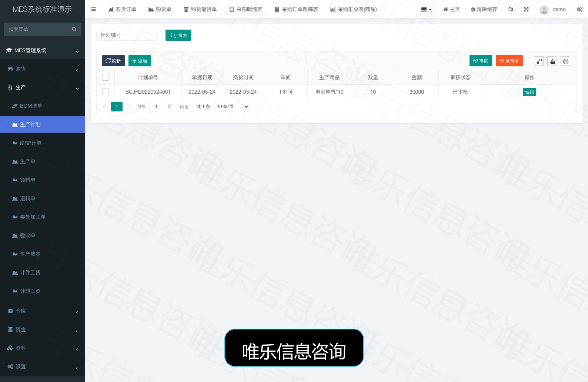The image size is (588, 382).
Task: Click the orange 反审核 button
Action: click(x=509, y=61)
